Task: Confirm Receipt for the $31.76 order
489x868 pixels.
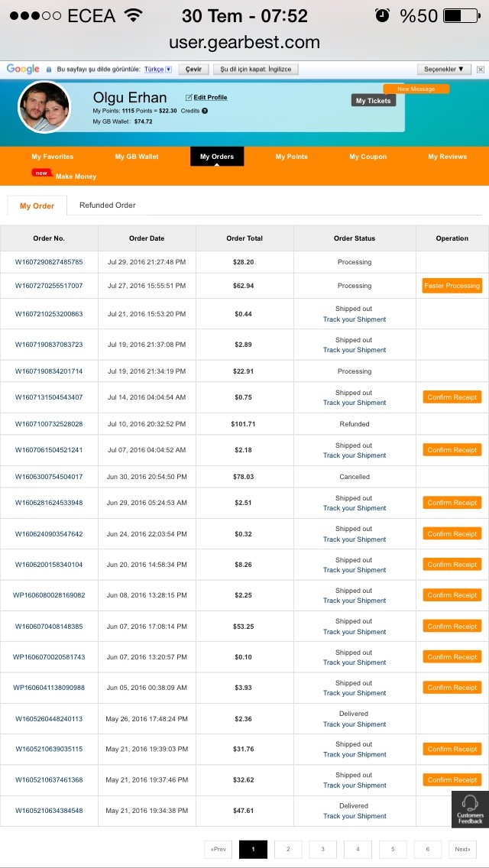Action: (452, 749)
